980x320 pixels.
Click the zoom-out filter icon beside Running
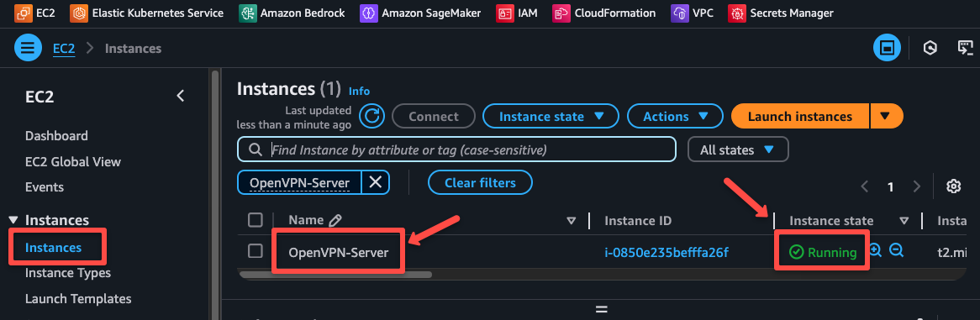[897, 250]
